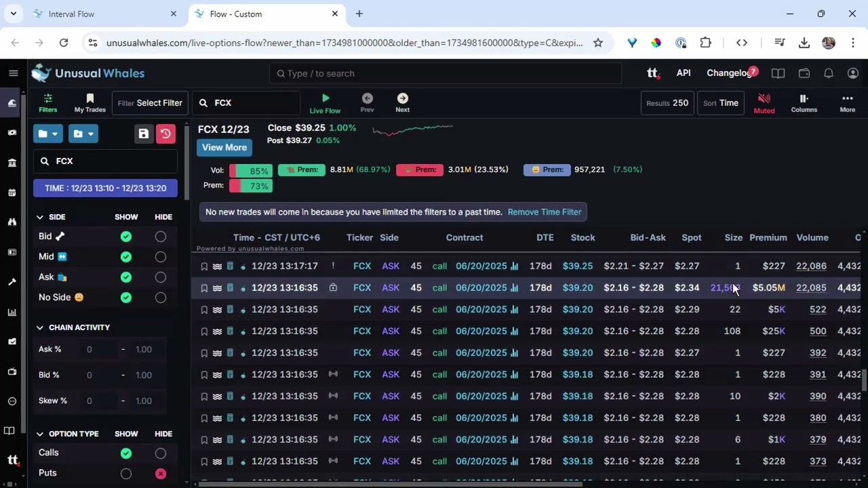
Task: Open a new browser tab
Action: 359,14
